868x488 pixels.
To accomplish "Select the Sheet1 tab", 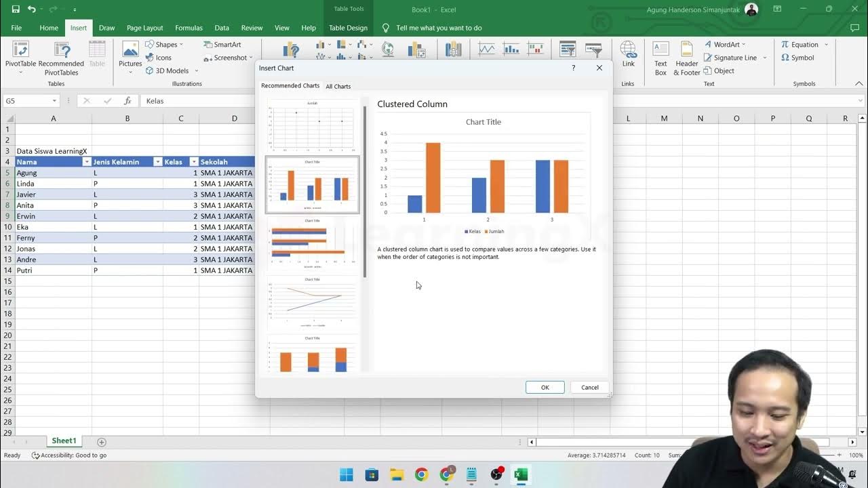I will coord(64,441).
